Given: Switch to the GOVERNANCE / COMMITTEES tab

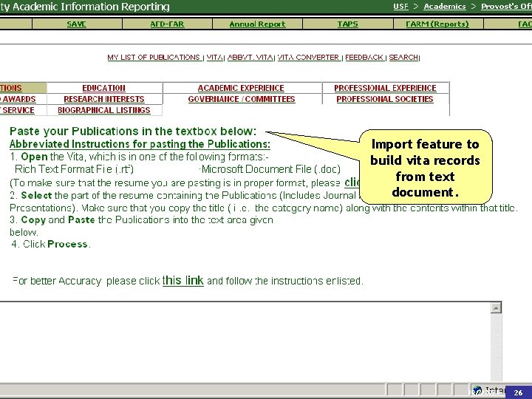Looking at the screenshot, I should pyautogui.click(x=242, y=99).
